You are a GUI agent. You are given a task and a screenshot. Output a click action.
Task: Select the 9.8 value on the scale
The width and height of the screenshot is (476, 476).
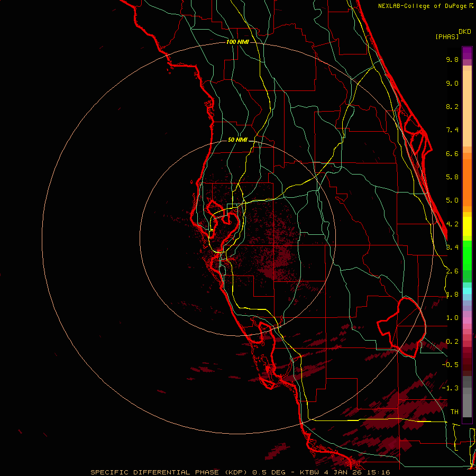[452, 59]
